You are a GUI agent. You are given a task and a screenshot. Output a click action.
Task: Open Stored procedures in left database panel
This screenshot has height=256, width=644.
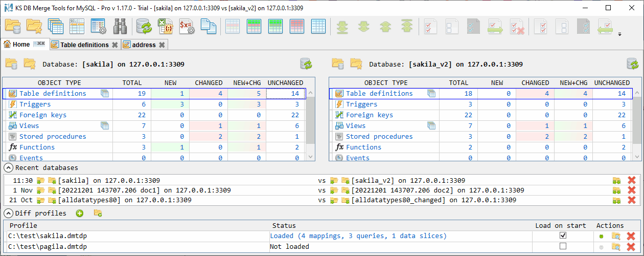pos(53,137)
